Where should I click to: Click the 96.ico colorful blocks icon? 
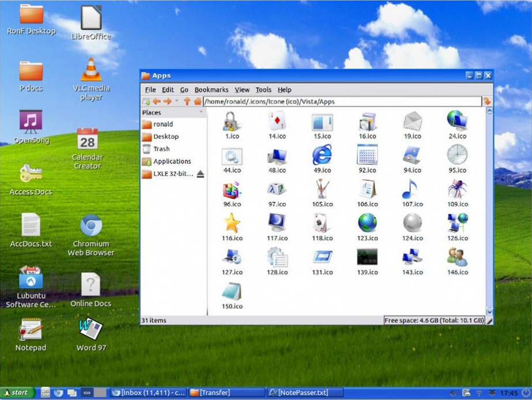click(232, 189)
